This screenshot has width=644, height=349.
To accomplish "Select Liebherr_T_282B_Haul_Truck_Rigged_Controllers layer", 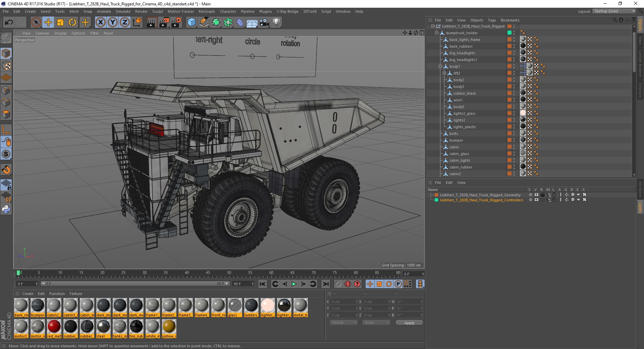I will pos(481,200).
